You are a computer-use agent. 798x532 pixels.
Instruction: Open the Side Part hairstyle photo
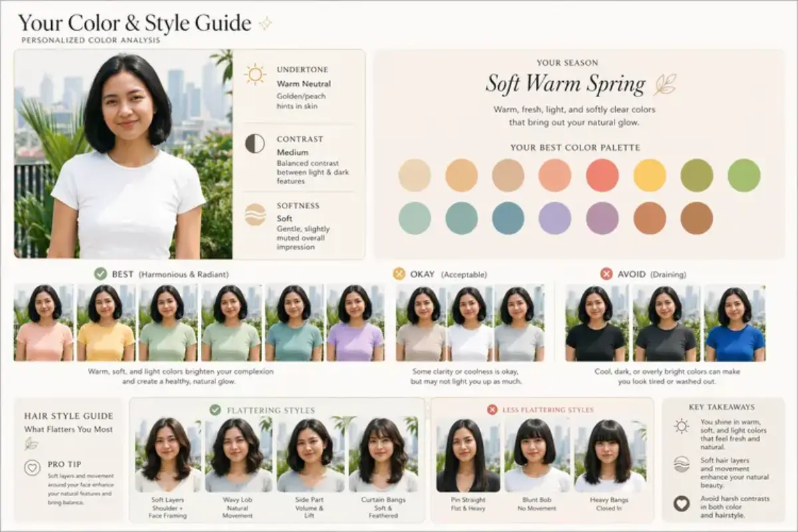pyautogui.click(x=311, y=454)
